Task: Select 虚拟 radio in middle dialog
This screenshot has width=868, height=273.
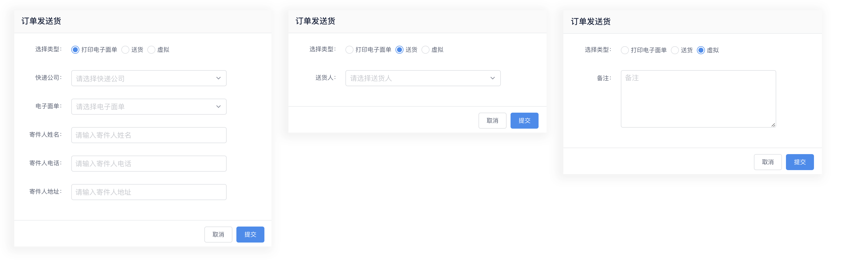Action: click(x=425, y=50)
